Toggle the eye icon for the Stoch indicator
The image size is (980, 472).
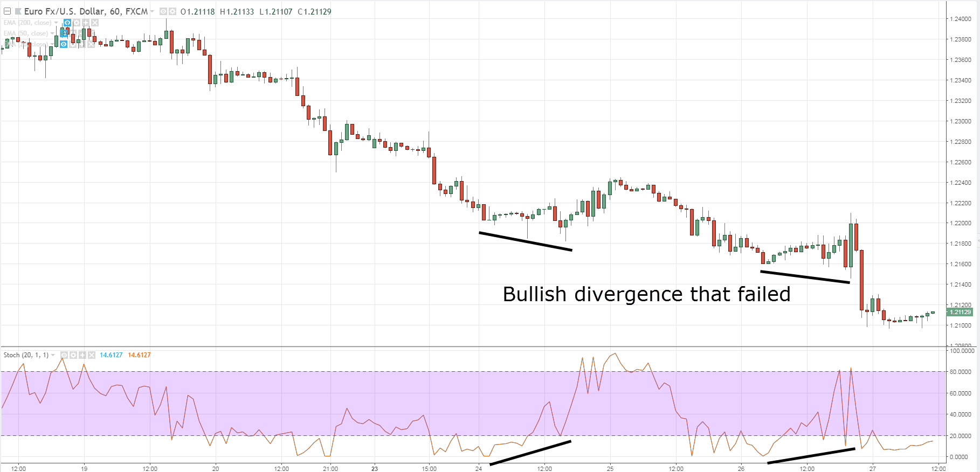(64, 355)
